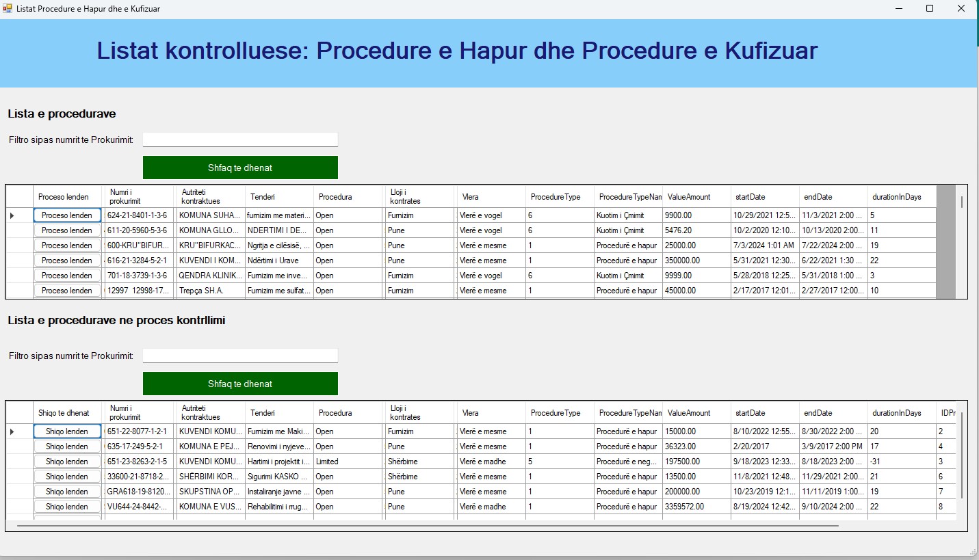This screenshot has width=979, height=560.
Task: Click the filter field under procedurave ne proces kontrllimi
Action: click(240, 356)
